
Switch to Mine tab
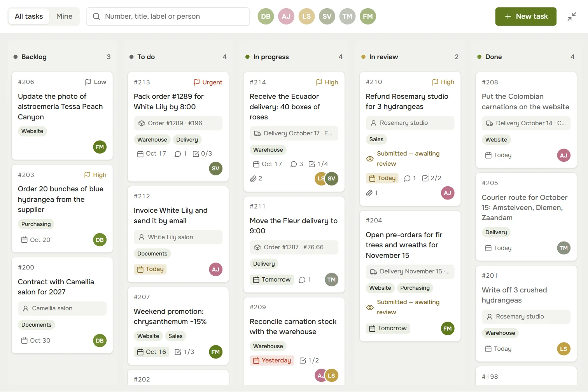64,16
